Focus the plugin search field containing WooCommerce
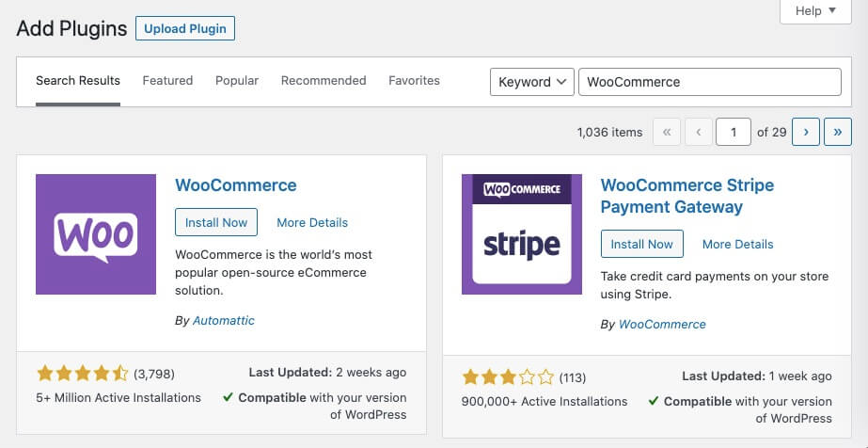868x448 pixels. (x=710, y=82)
